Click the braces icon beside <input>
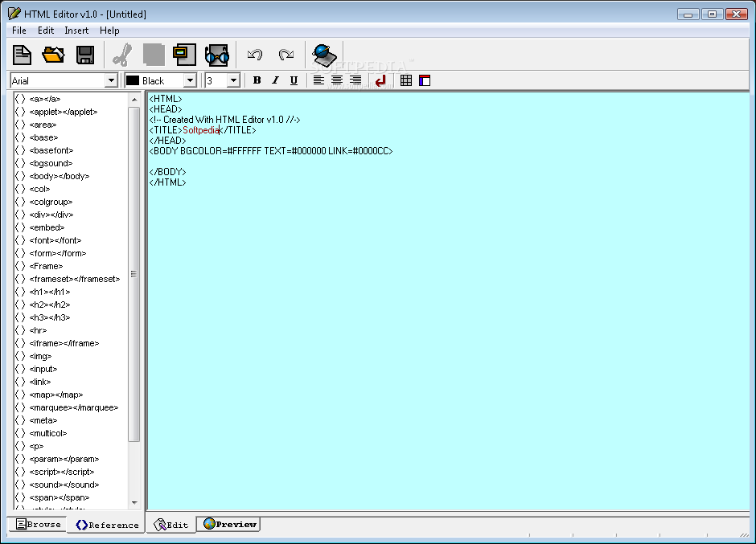 coord(20,369)
